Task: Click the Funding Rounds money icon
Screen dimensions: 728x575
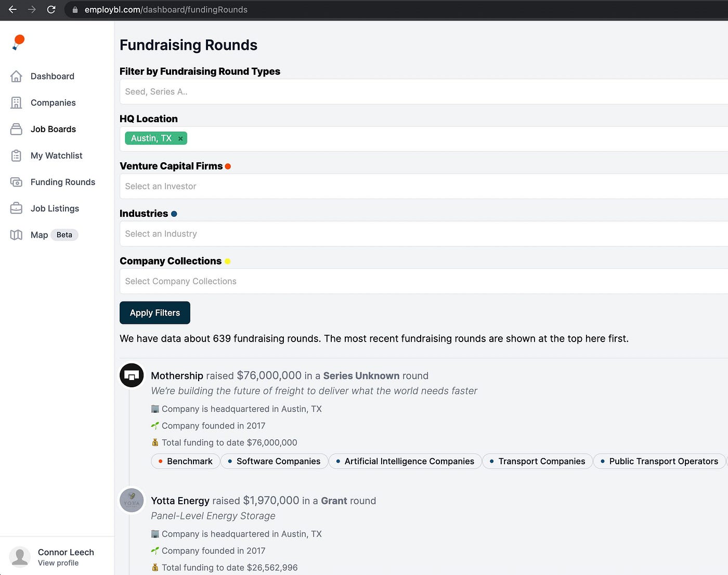Action: 16,182
